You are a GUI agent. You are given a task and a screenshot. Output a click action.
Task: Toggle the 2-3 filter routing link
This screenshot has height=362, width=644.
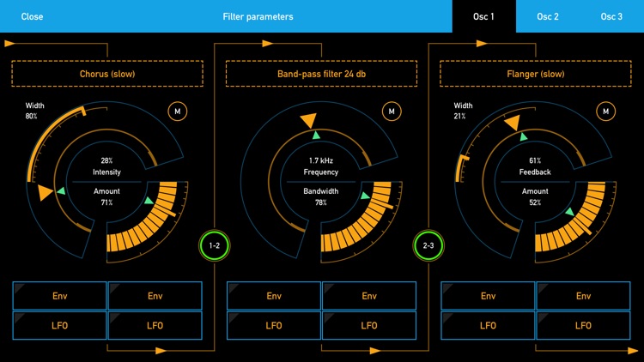pos(428,245)
